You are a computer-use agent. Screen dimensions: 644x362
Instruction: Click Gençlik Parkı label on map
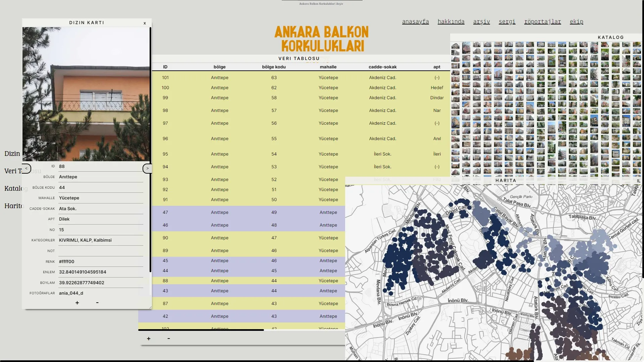coord(521,197)
